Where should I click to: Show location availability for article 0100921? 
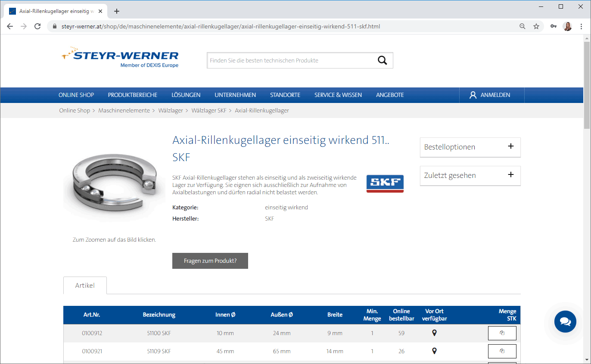tap(434, 351)
